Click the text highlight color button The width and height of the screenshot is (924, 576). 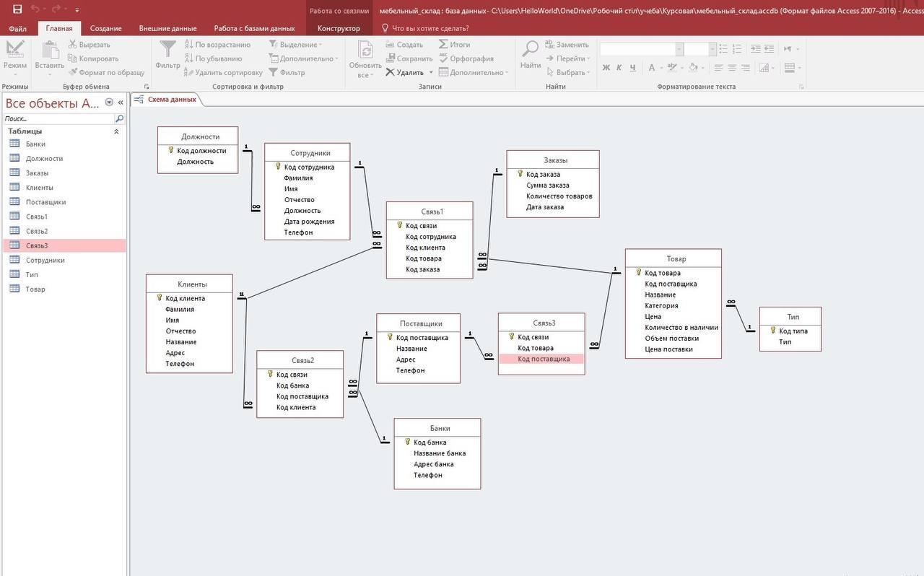point(672,68)
